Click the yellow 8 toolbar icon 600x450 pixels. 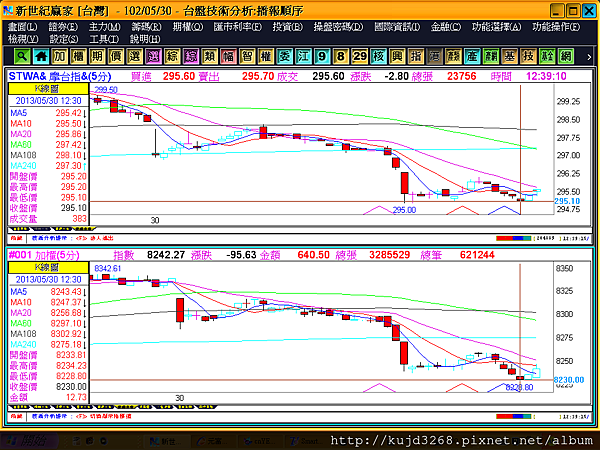click(x=341, y=57)
